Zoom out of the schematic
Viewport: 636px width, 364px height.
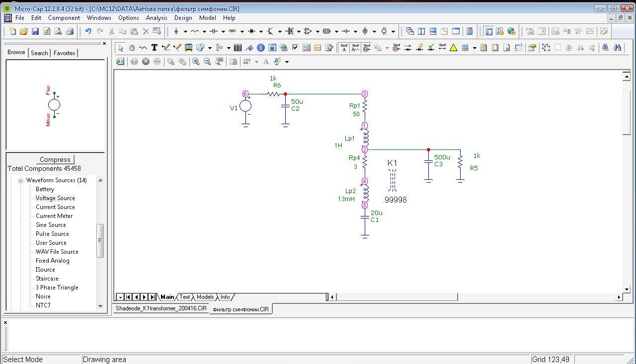click(x=208, y=62)
